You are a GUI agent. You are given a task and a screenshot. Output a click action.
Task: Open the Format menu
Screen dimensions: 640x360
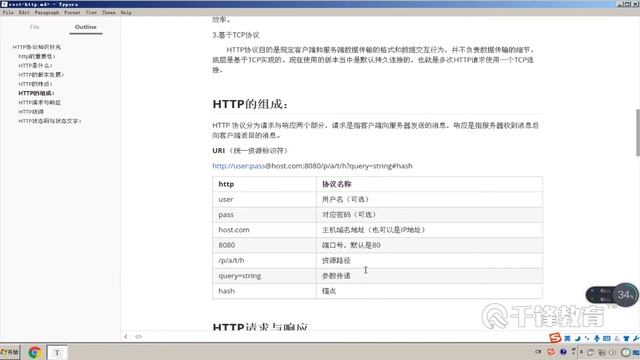coord(72,13)
